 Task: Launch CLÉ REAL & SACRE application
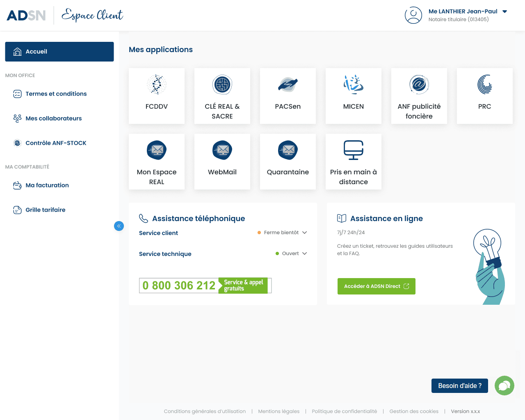tap(222, 96)
